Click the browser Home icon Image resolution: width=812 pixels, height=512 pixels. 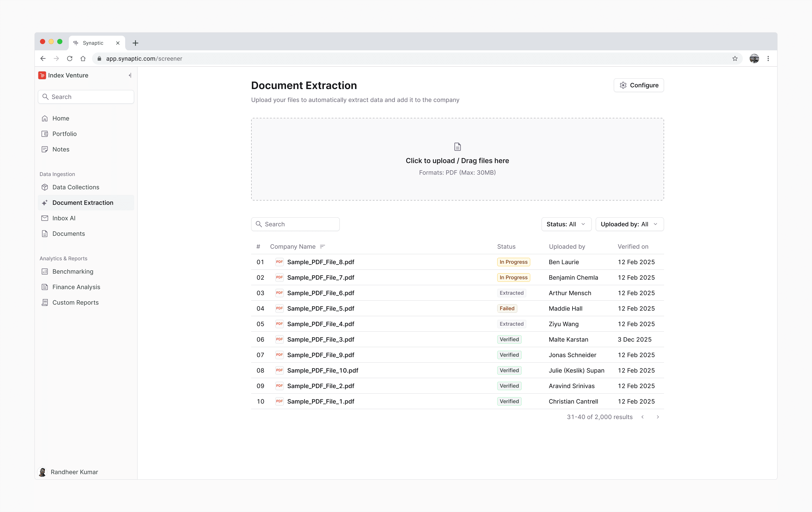(x=83, y=59)
